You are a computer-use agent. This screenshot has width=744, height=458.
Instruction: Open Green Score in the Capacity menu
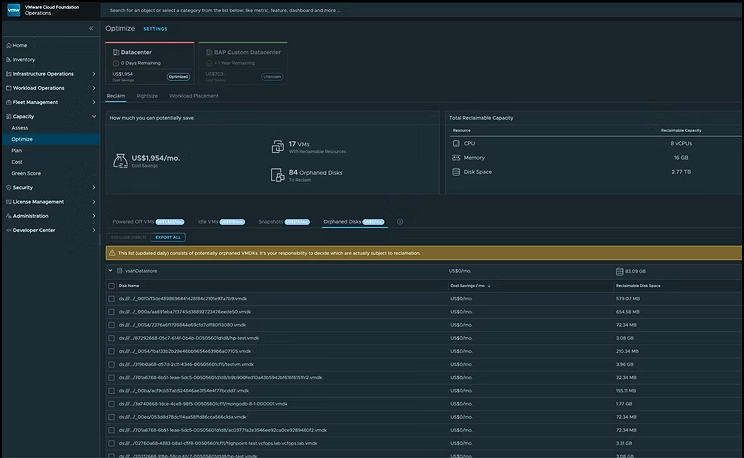coord(26,173)
